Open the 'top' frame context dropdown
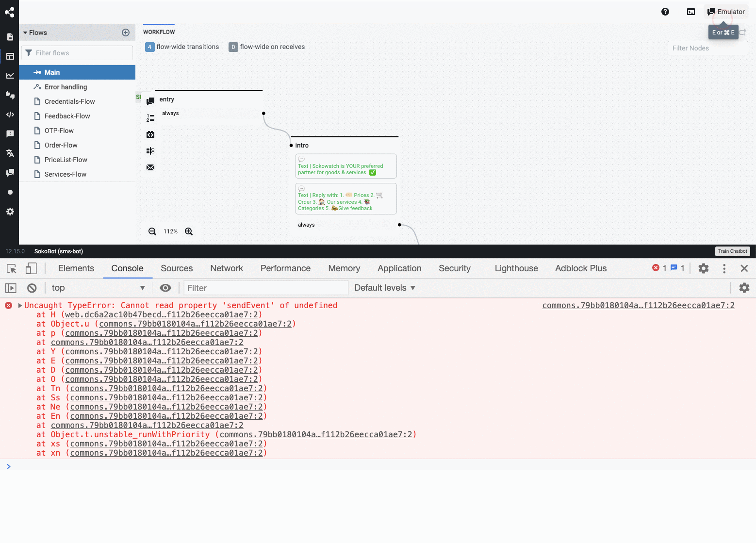 tap(97, 288)
